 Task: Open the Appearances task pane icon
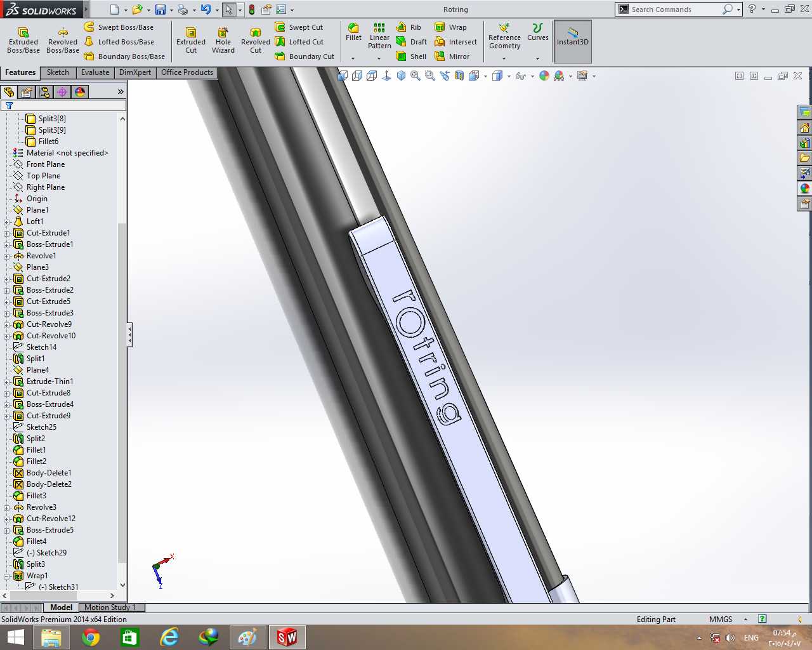click(x=804, y=189)
